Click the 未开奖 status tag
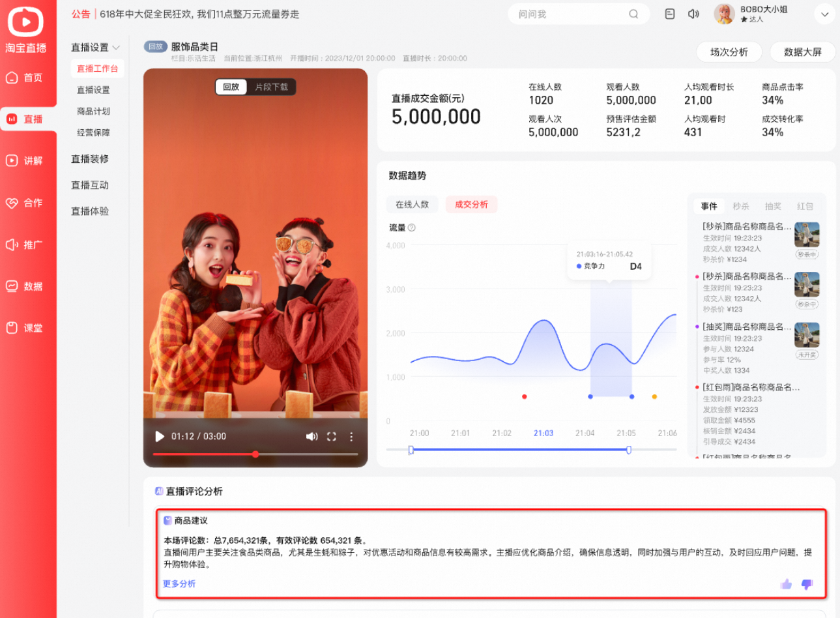 (x=807, y=355)
